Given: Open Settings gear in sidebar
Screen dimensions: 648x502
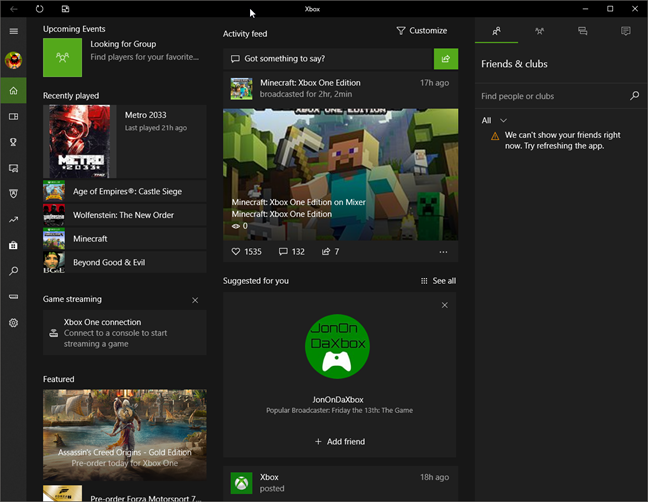Looking at the screenshot, I should tap(14, 323).
